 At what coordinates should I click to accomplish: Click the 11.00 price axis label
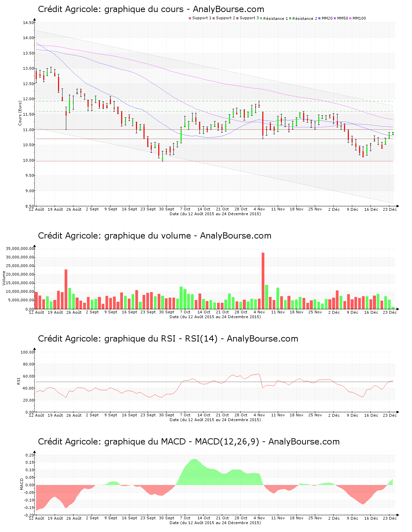(28, 130)
